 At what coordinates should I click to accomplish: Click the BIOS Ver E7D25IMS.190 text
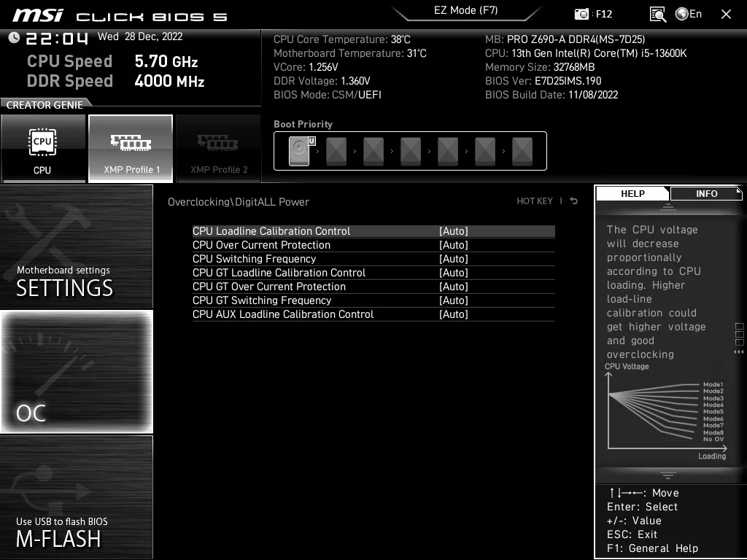click(543, 81)
